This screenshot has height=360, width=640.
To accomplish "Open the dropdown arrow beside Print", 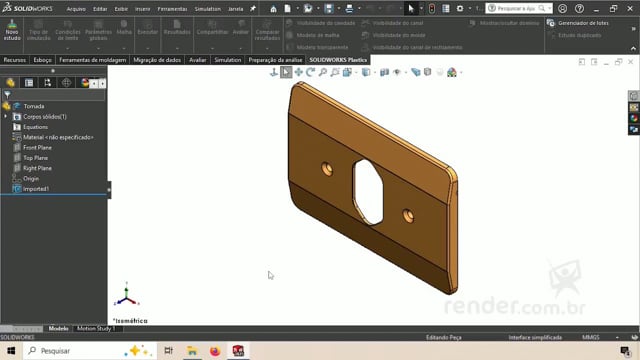I will point(359,9).
